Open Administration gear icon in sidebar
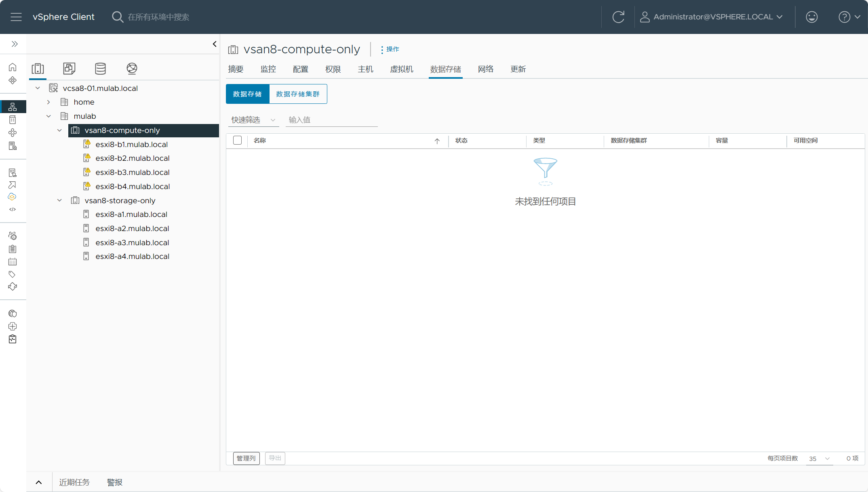Viewport: 868px width, 492px height. [x=13, y=236]
